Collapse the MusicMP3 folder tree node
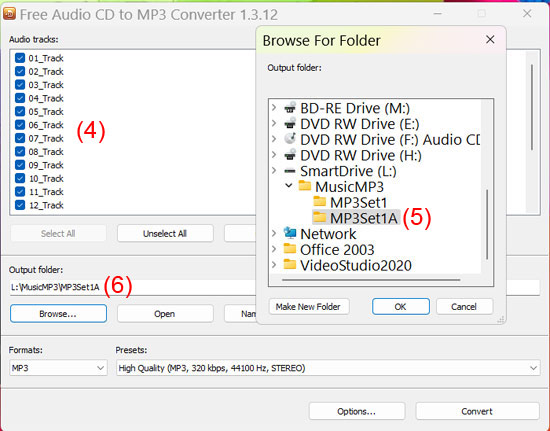The height and width of the screenshot is (431, 550). click(x=289, y=186)
